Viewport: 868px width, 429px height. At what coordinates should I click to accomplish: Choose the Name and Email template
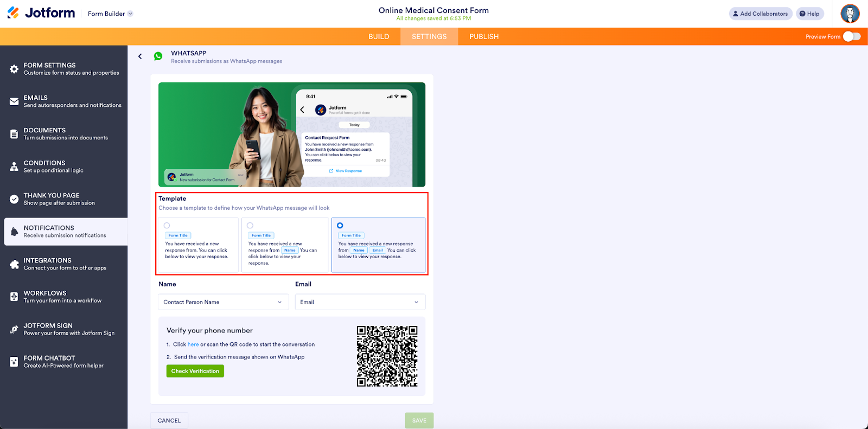click(340, 226)
